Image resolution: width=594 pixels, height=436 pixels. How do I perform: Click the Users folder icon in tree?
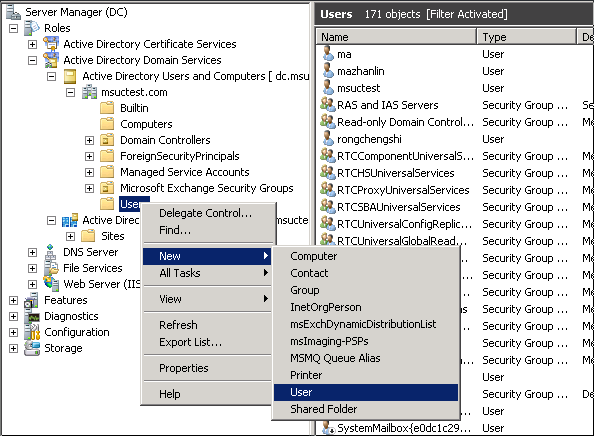point(107,204)
